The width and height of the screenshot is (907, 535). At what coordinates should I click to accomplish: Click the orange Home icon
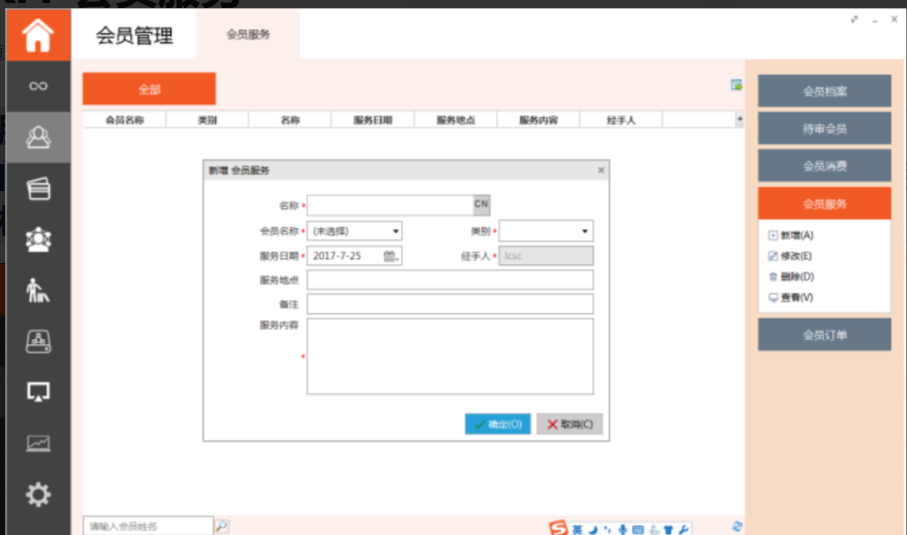38,35
